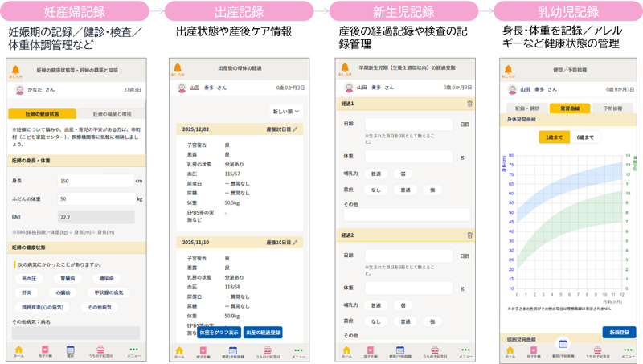Screen dimensions: 643x364
Task: Open the 新しい順 sort dropdown
Action: [x=285, y=112]
